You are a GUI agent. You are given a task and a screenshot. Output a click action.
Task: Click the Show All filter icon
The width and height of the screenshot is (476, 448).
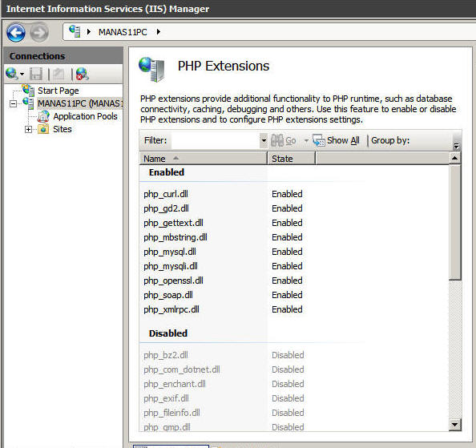pyautogui.click(x=319, y=140)
